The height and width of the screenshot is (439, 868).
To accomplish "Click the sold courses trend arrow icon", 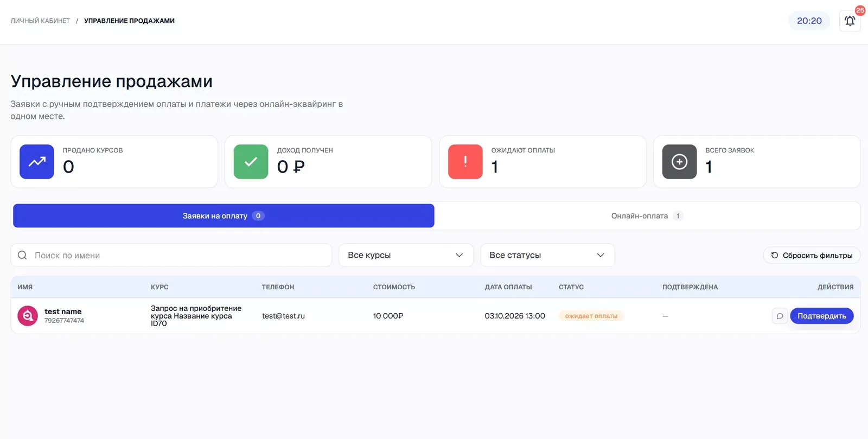I will click(37, 162).
